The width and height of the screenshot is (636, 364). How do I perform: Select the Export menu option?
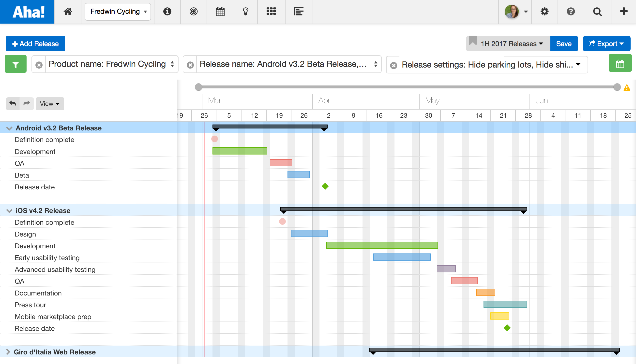pos(606,43)
